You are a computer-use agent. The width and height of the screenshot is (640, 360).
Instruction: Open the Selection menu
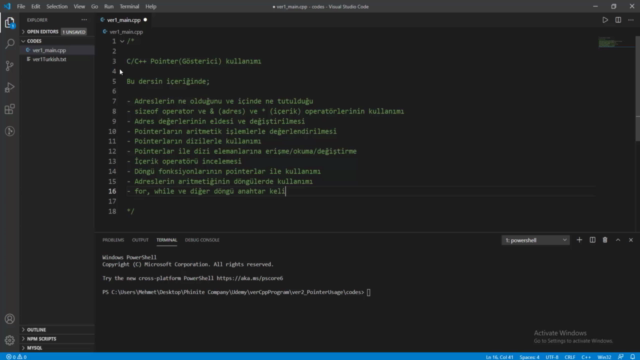[57, 7]
